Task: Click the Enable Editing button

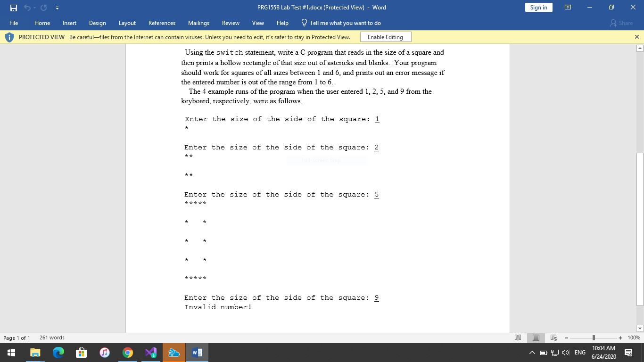Action: click(x=385, y=37)
